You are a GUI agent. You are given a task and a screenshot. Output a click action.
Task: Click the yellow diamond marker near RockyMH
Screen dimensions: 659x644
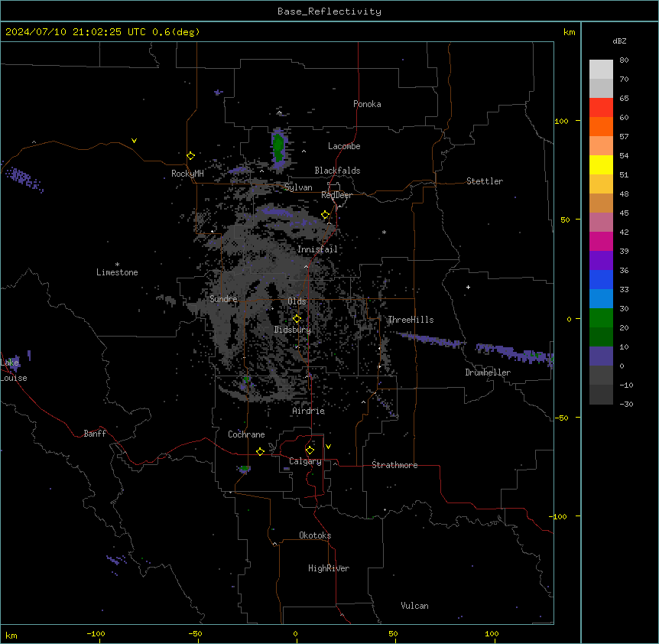point(191,156)
